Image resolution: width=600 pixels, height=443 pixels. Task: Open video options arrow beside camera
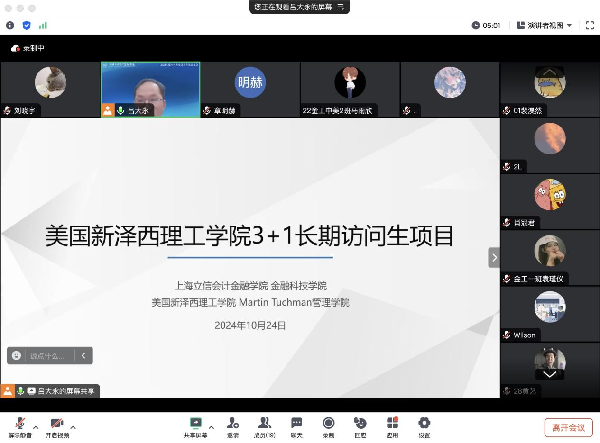[76, 424]
